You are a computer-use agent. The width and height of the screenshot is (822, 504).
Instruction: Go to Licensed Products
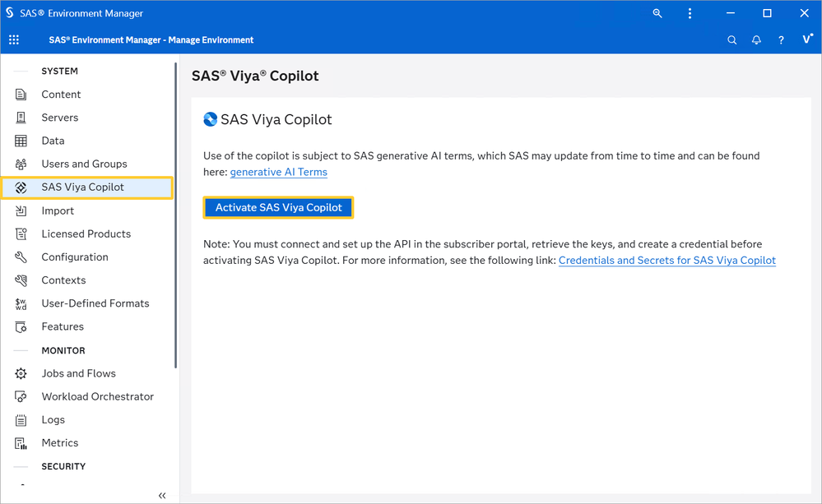click(x=87, y=234)
